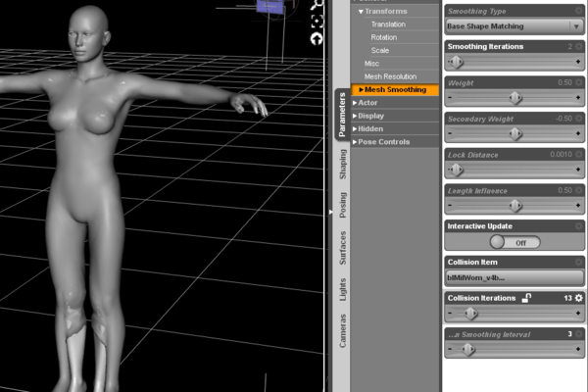Viewport: 588px width, 392px height.
Task: Click the Collision Iterations value 13
Action: (x=567, y=298)
